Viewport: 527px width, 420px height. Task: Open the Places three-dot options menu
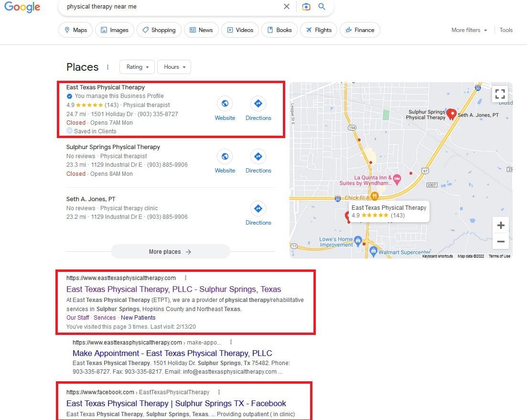click(x=108, y=67)
